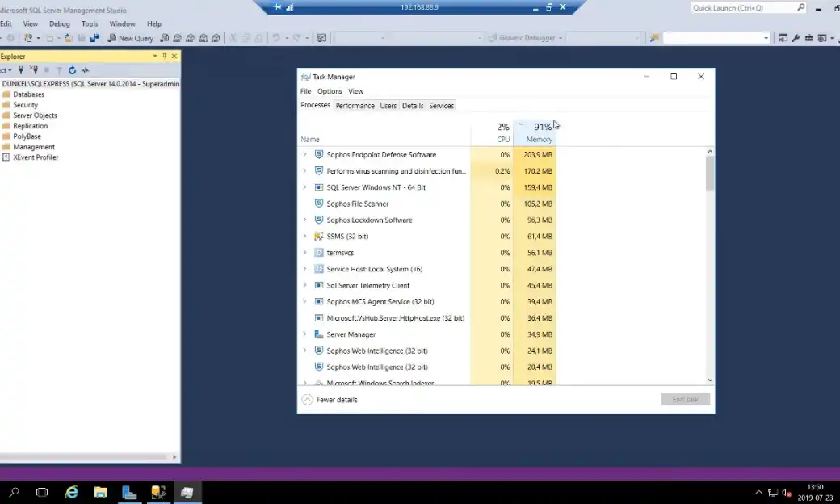This screenshot has height=504, width=840.
Task: Open Object Explorer window position dropdown
Action: [x=155, y=56]
